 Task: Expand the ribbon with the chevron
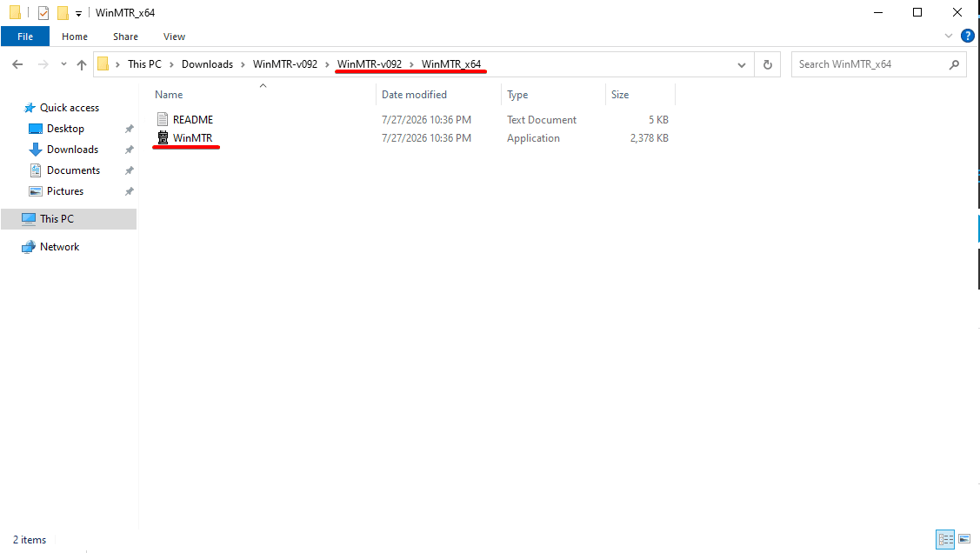[x=948, y=37]
